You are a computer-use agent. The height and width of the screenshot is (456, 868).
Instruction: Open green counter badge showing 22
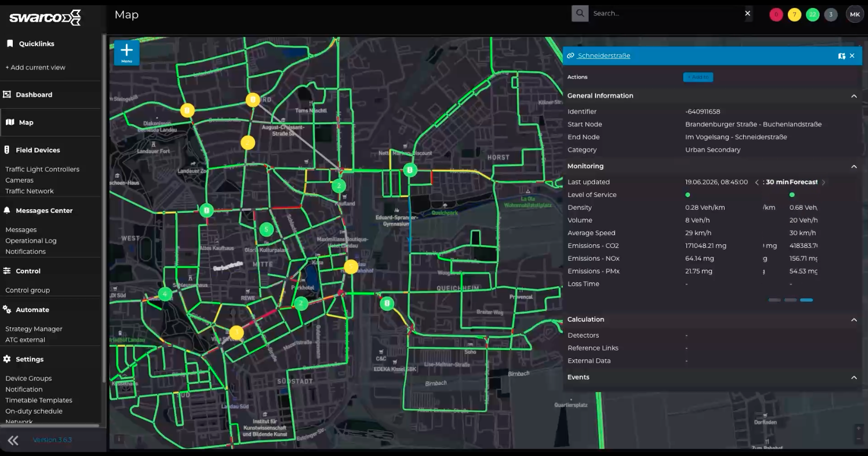click(812, 14)
